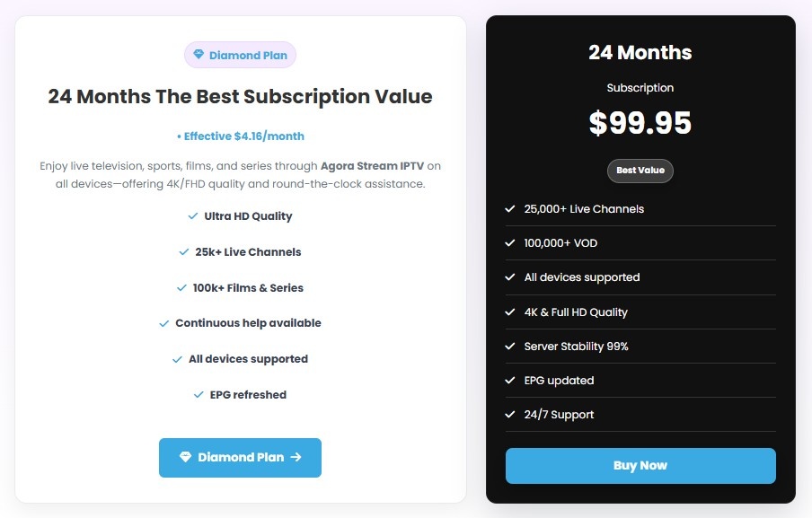
Task: Click the checkmark next to 100,000+ VOD
Action: coord(510,242)
